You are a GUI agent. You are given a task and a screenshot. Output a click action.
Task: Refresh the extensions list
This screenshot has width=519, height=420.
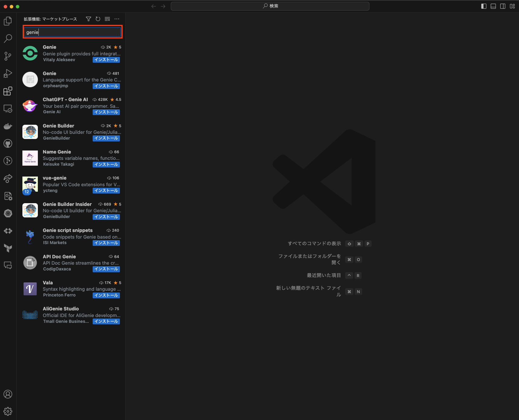pyautogui.click(x=98, y=19)
